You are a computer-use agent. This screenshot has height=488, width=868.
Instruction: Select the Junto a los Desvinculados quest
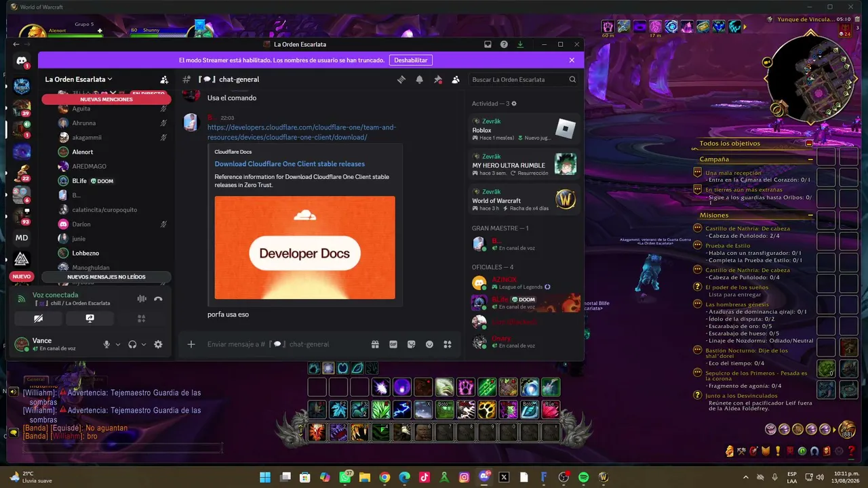pyautogui.click(x=741, y=395)
